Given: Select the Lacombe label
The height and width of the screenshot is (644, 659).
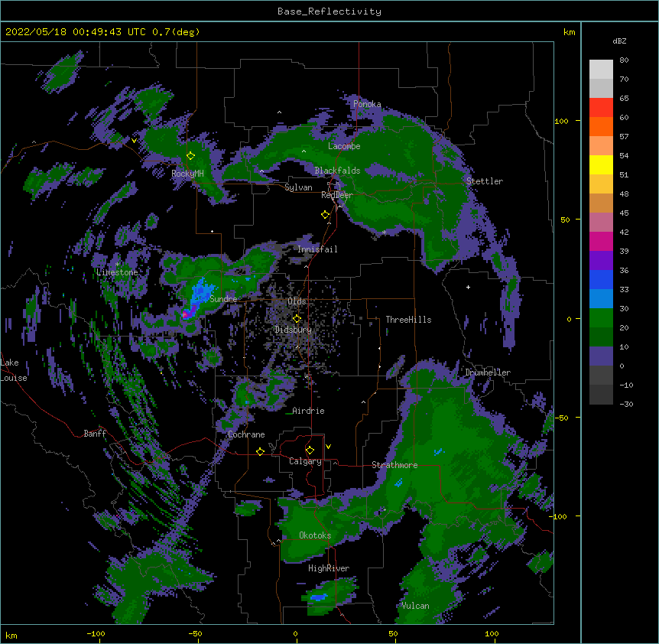Looking at the screenshot, I should click(x=344, y=146).
